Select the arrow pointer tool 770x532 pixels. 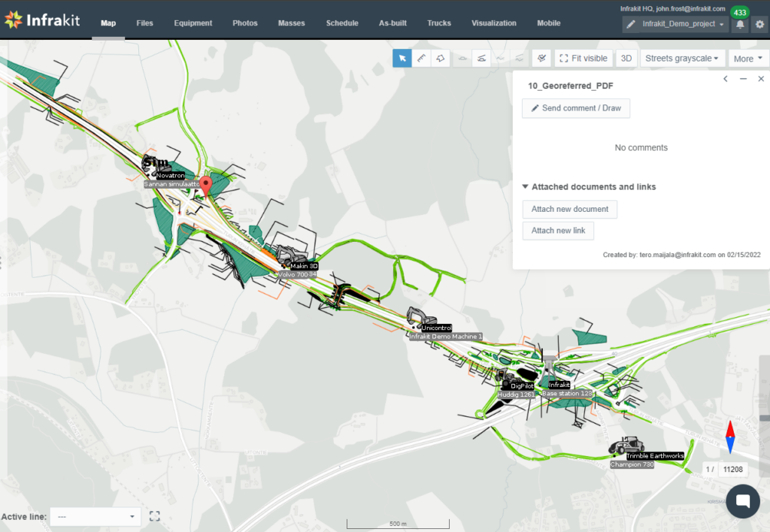(x=402, y=59)
